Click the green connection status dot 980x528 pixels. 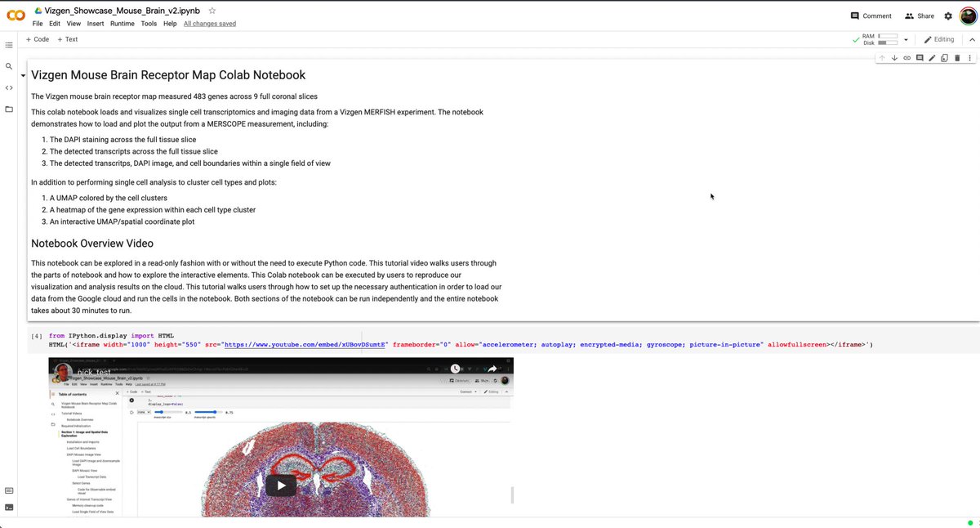tap(969, 522)
